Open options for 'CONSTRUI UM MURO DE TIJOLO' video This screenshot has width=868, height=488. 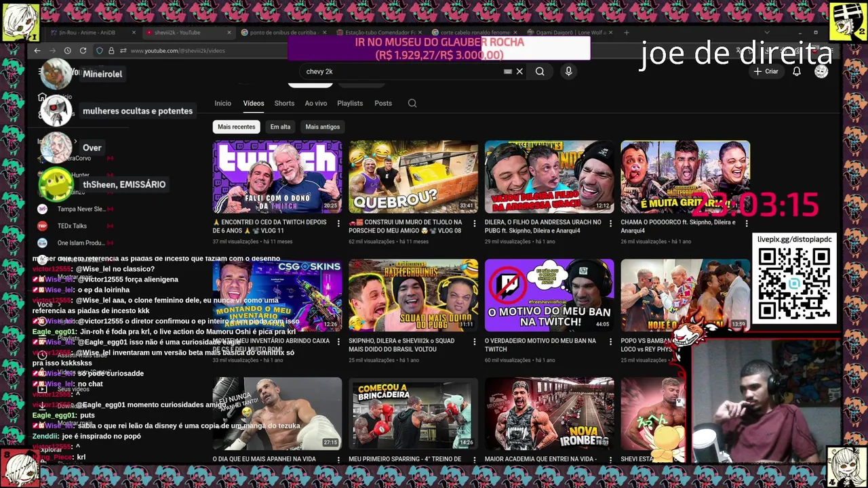(x=474, y=223)
